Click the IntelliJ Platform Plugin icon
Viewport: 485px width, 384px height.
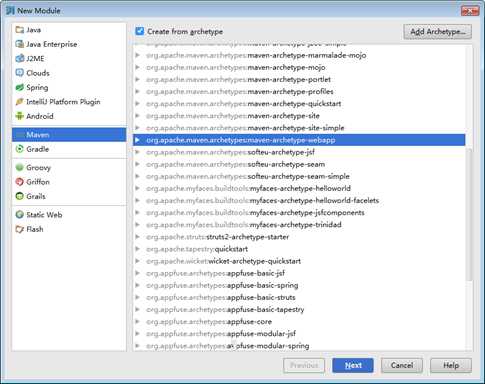point(20,102)
